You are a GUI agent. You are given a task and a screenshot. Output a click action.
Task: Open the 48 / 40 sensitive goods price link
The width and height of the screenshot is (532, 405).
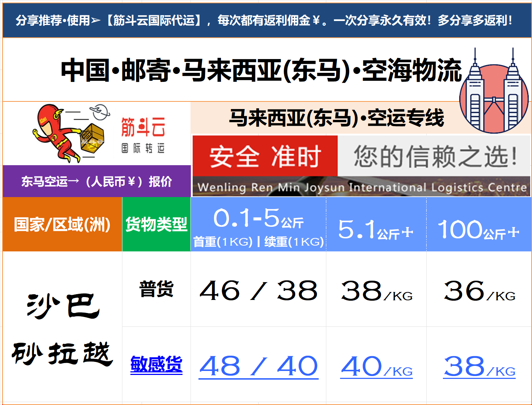[x=259, y=367]
